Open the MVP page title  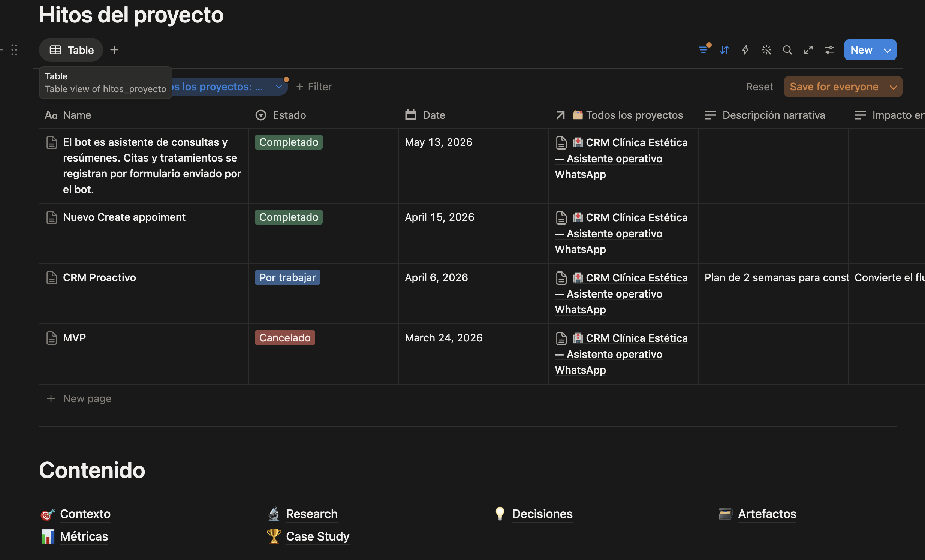(74, 338)
